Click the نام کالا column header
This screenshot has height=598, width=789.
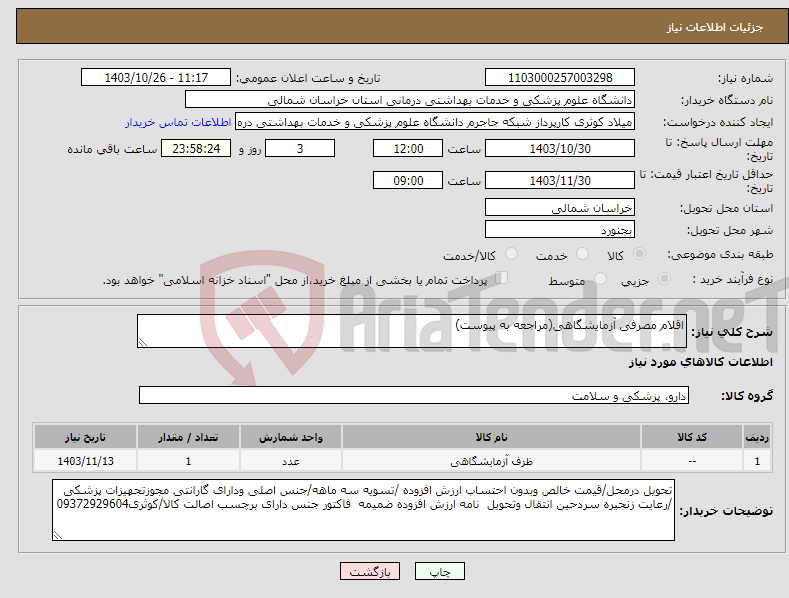(x=491, y=437)
